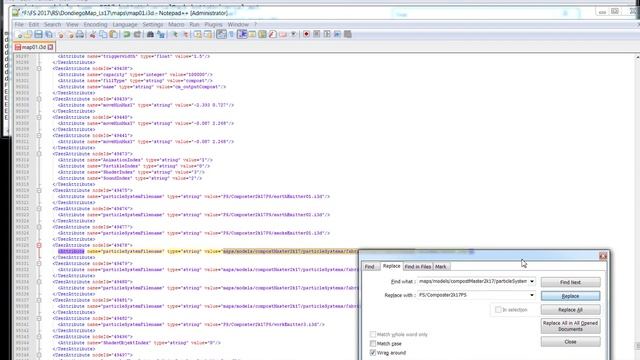Click the Replace button in the dialog
Viewport: 640px width, 360px height.
click(570, 296)
